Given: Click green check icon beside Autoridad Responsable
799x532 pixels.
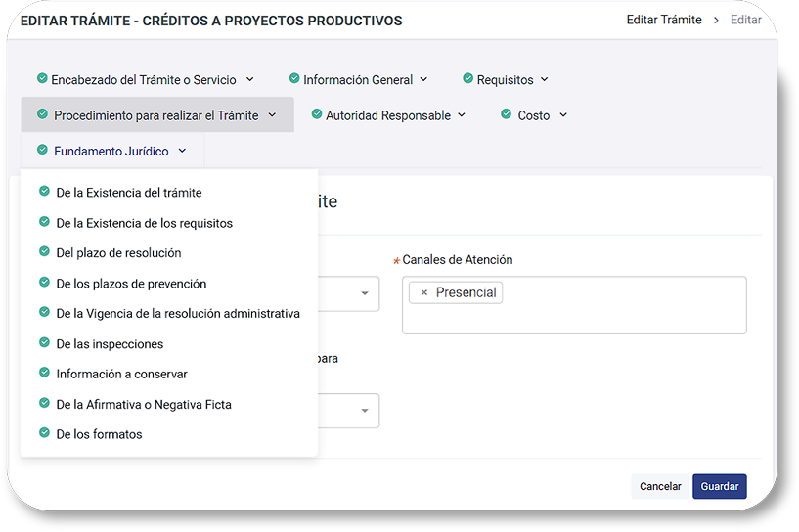Looking at the screenshot, I should (x=316, y=114).
